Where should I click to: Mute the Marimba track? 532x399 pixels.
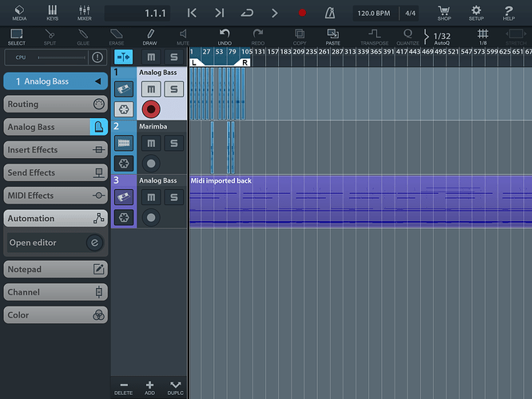pos(151,143)
